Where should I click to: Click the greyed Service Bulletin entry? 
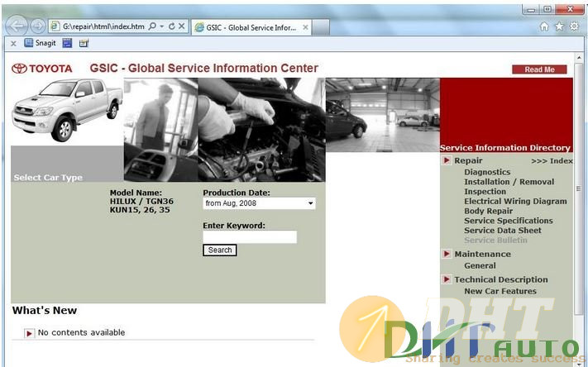tap(495, 241)
